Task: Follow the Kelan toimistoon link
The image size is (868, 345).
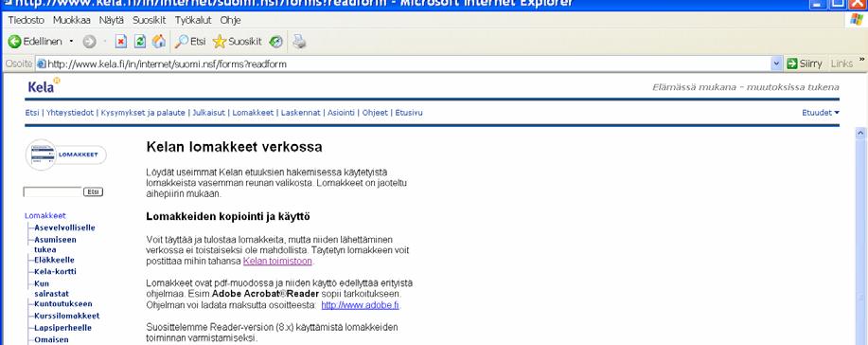Action: (x=277, y=262)
